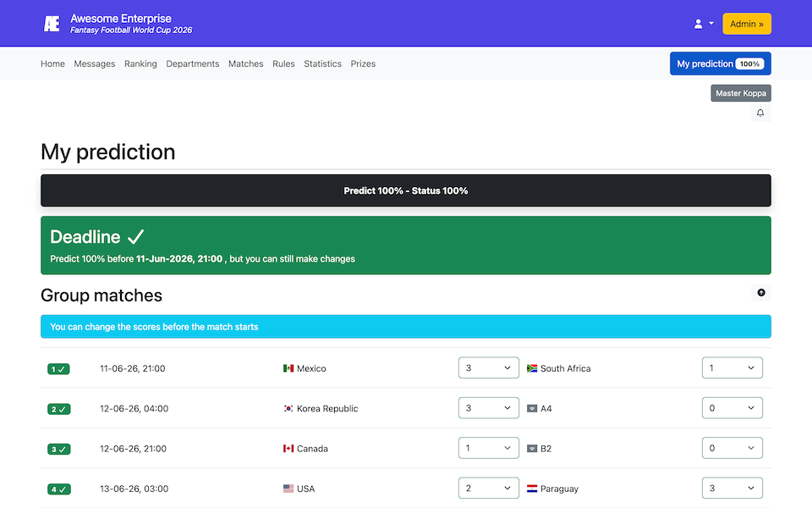This screenshot has height=508, width=812.
Task: Click the USA flag icon
Action: (286, 489)
